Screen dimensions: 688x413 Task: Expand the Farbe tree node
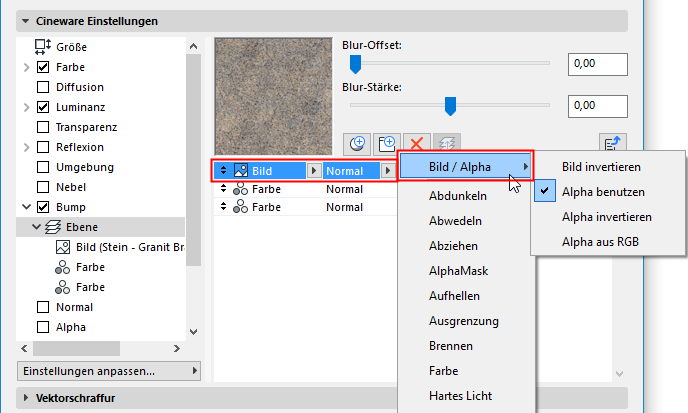26,67
